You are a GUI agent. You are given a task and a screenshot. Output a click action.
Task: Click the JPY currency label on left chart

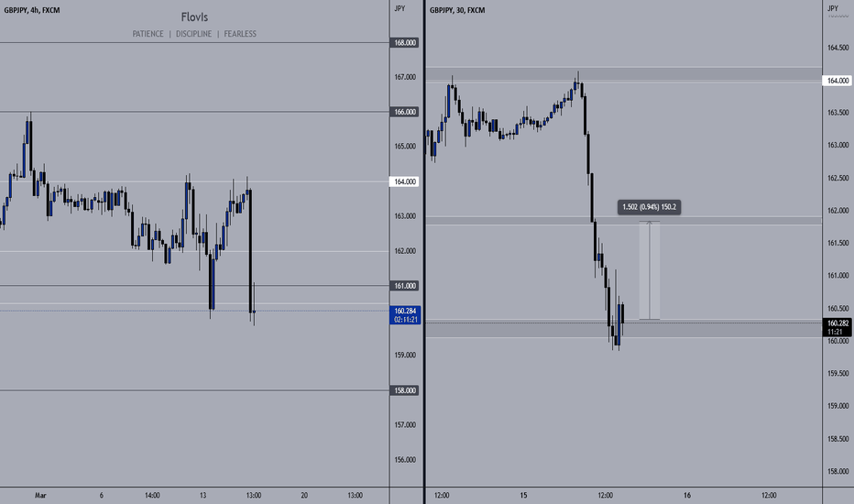pos(400,8)
